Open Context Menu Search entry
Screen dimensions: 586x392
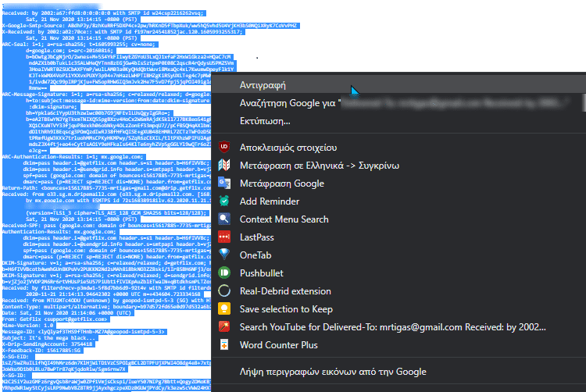point(398,219)
